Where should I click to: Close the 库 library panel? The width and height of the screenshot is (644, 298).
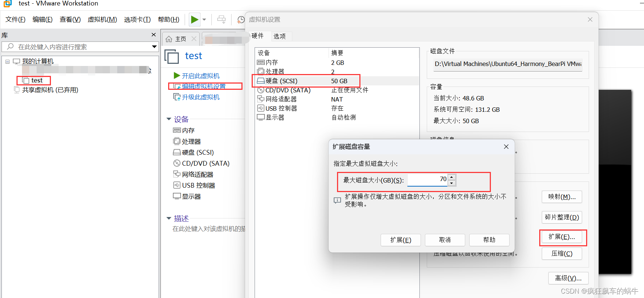click(153, 35)
